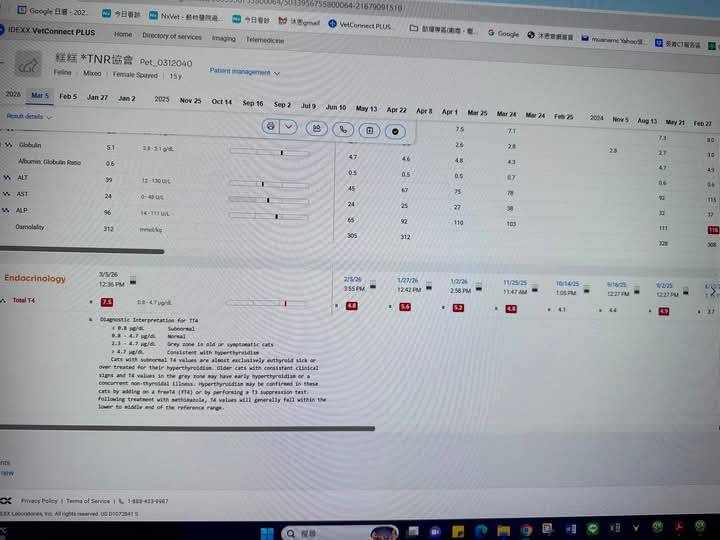Click the trend graph icon beside ALT
Viewport: 720px width, 540px height.
click(7, 178)
